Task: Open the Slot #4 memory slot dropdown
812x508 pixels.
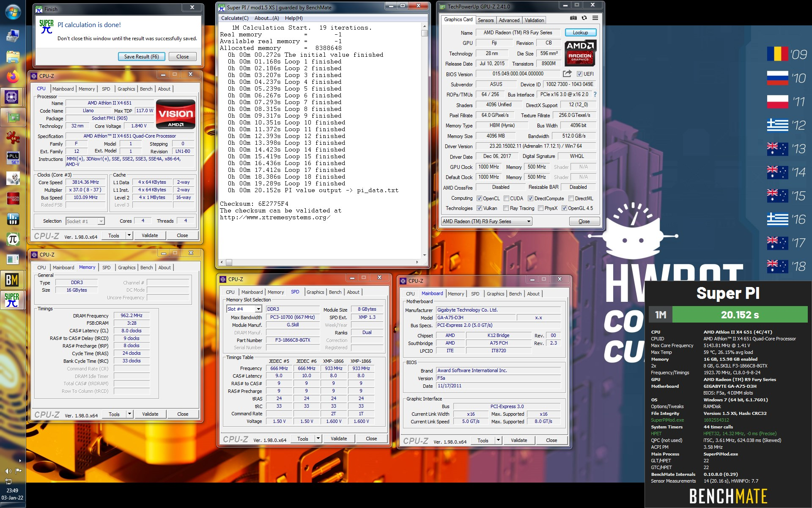Action: point(244,309)
